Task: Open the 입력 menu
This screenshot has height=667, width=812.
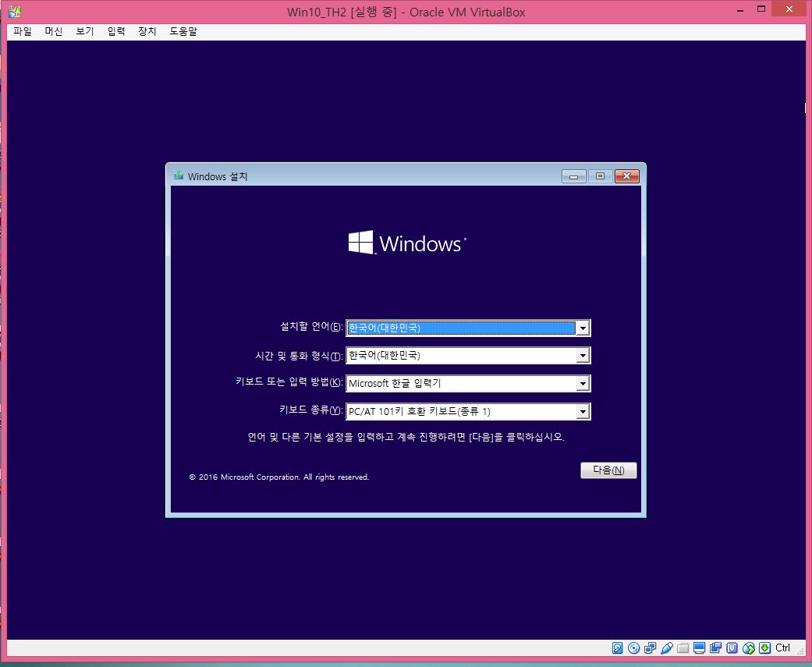Action: tap(116, 31)
